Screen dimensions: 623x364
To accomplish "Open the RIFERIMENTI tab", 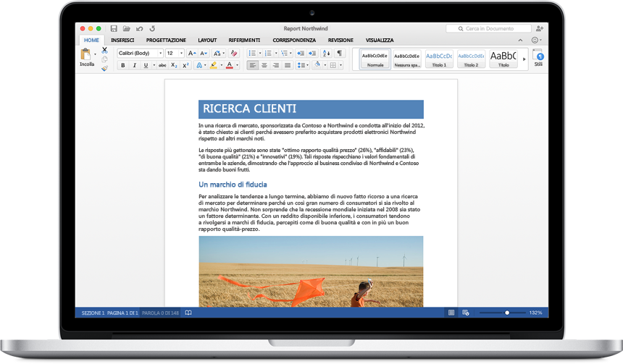I will [244, 40].
